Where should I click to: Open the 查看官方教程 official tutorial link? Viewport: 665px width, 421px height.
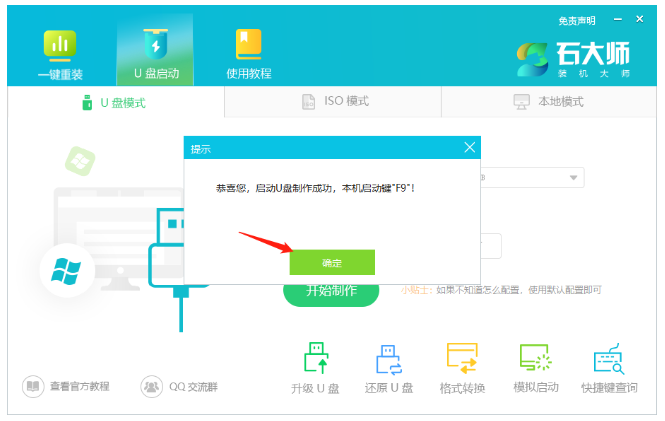pos(67,385)
